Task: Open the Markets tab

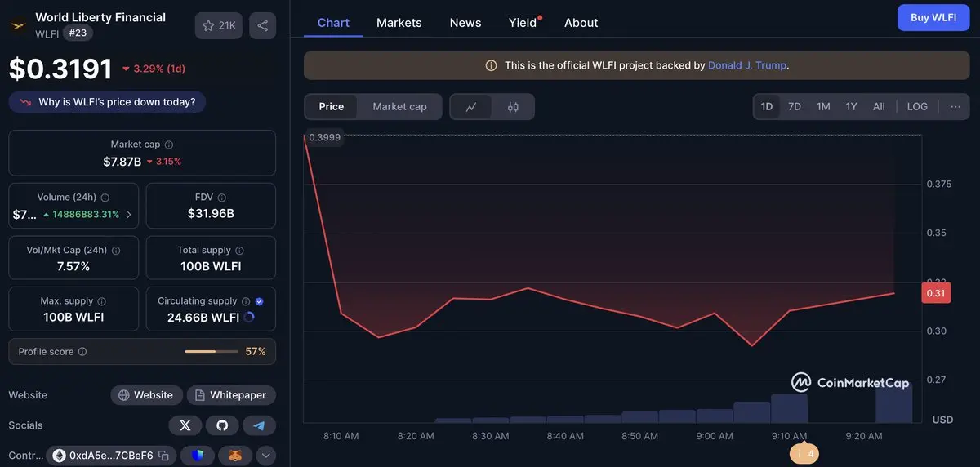Action: 399,23
